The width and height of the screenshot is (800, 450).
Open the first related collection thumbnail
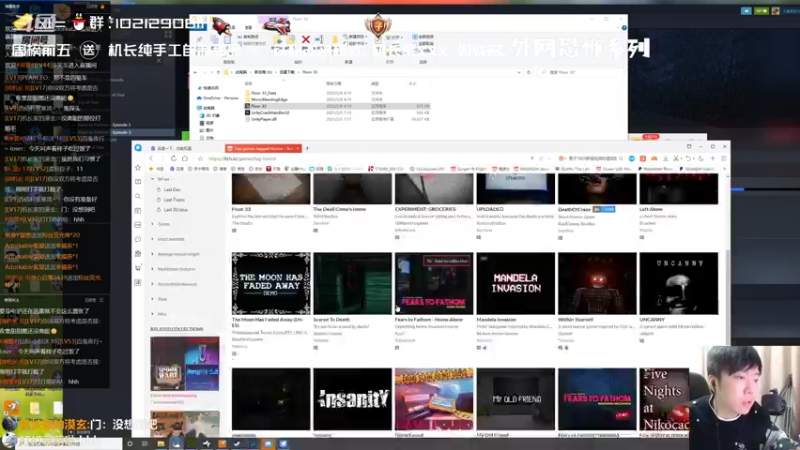185,363
